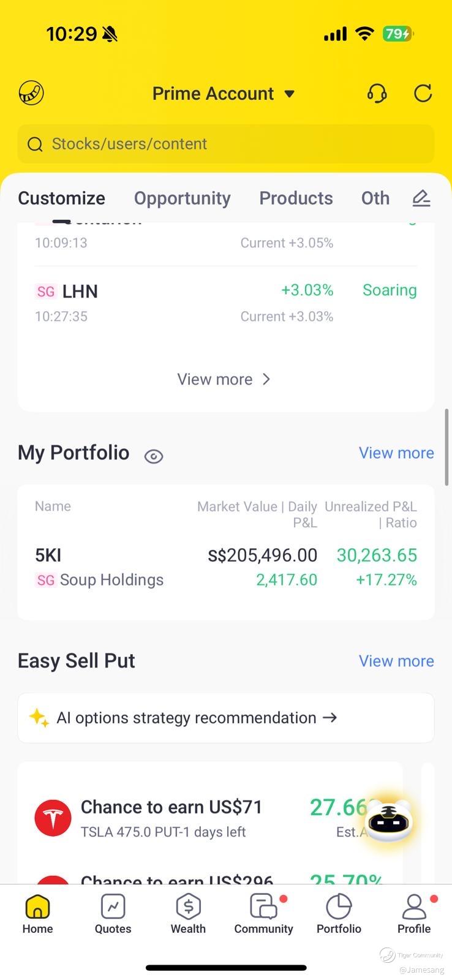Tap the refresh icon in header
452x980 pixels.
click(x=423, y=93)
